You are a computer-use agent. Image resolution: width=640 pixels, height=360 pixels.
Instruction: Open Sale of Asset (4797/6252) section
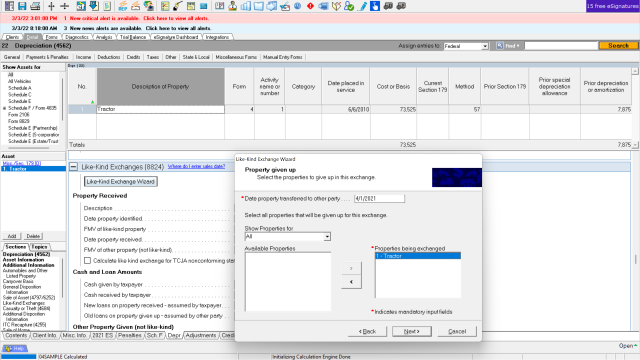(29, 298)
